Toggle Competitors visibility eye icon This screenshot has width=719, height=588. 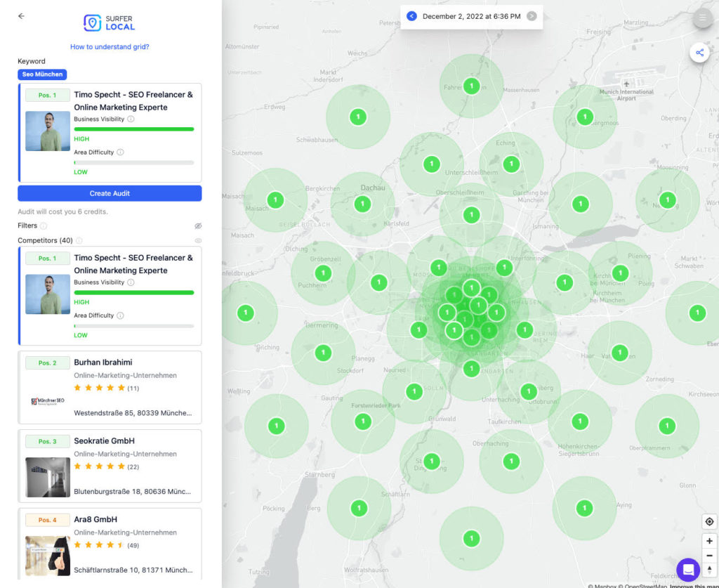click(x=198, y=240)
